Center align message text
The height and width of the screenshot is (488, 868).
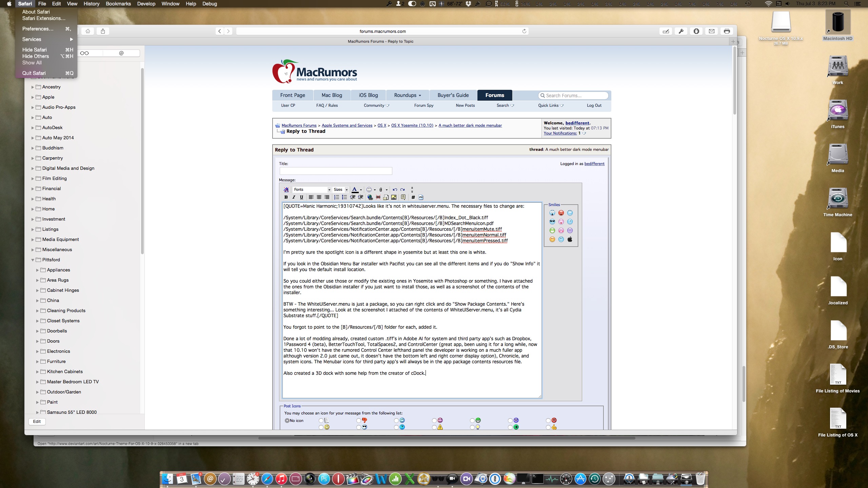point(319,197)
